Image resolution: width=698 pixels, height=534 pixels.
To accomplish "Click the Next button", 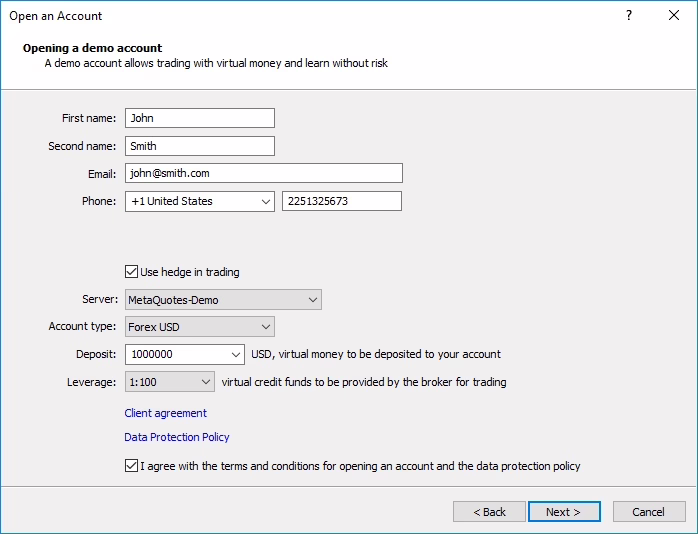I will click(x=564, y=511).
